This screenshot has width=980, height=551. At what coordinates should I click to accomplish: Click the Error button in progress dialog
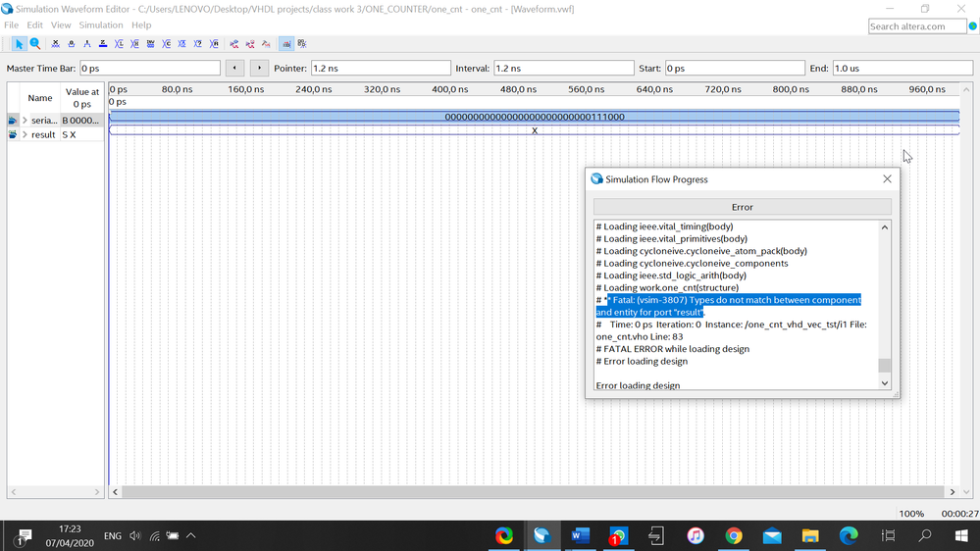tap(742, 207)
